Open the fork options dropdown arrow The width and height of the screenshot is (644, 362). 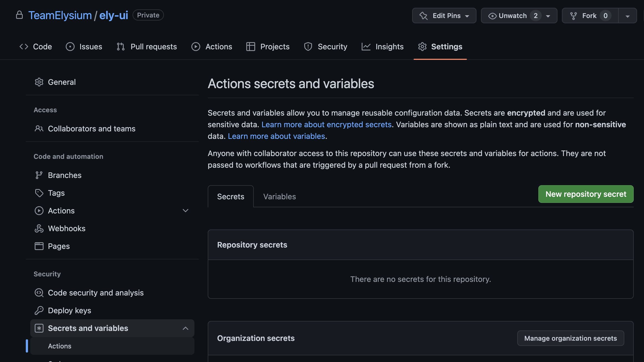coord(628,16)
